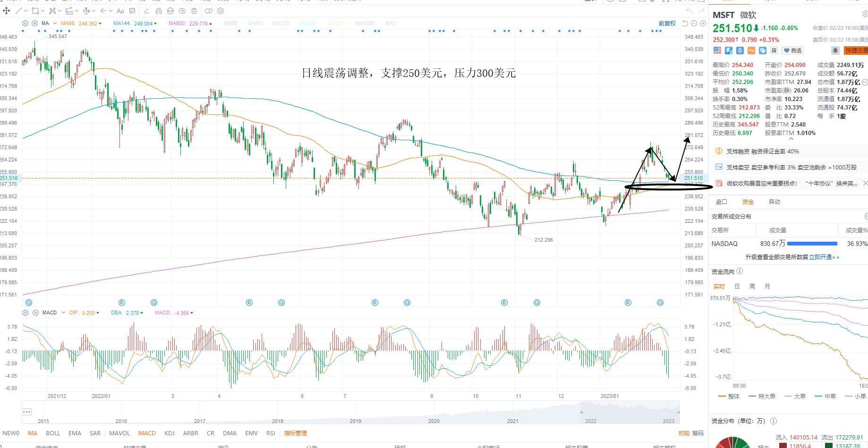Open the 前复权 adjustment dropdown
Image resolution: width=868 pixels, height=448 pixels.
tap(667, 23)
